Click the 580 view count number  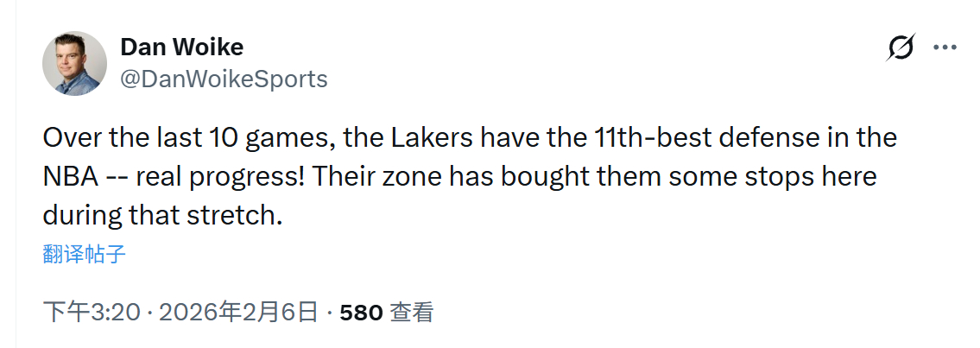coord(361,312)
